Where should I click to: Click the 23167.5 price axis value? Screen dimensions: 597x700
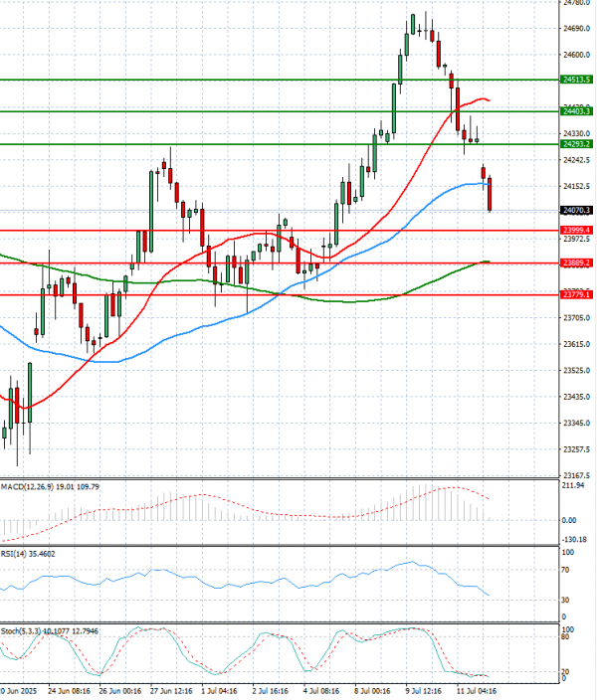tap(577, 475)
